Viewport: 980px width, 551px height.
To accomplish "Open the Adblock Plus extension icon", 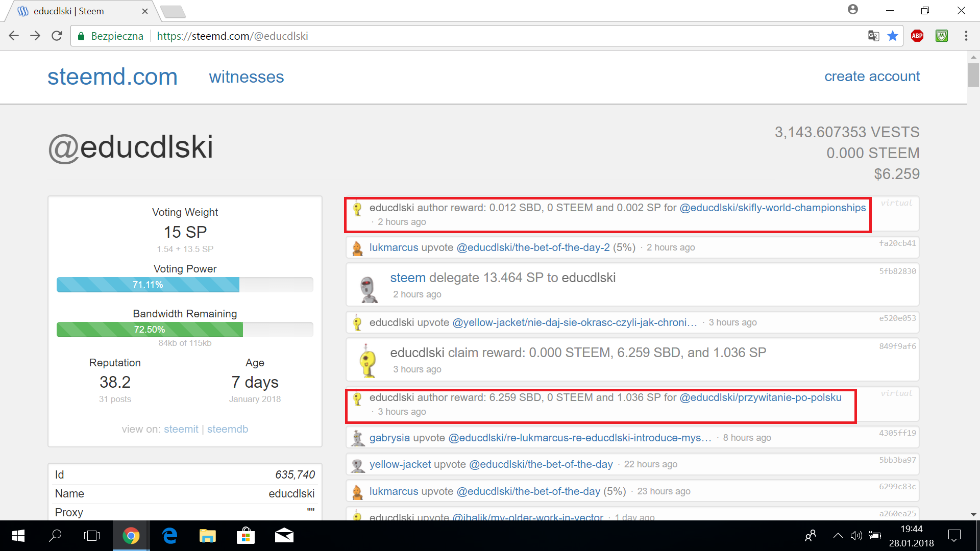I will pyautogui.click(x=917, y=36).
